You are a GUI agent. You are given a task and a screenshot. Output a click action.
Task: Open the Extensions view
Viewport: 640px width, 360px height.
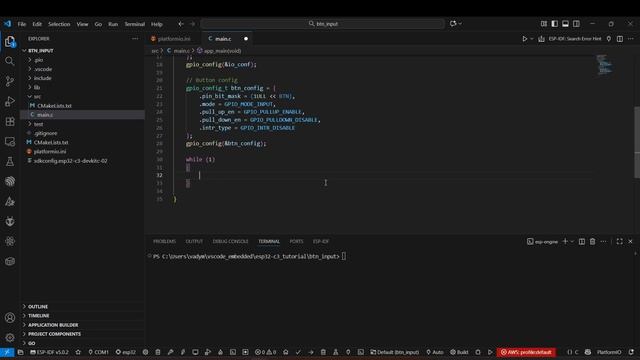pos(10,121)
